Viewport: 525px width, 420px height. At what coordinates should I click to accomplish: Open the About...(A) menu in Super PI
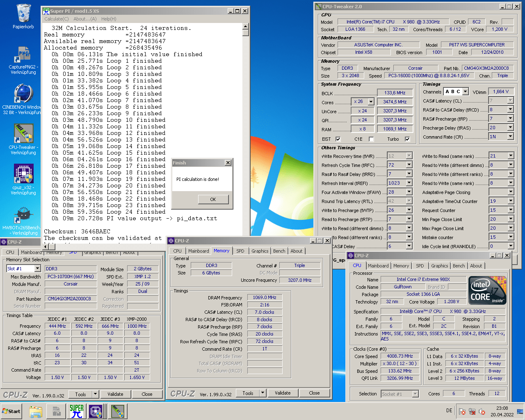[x=85, y=19]
